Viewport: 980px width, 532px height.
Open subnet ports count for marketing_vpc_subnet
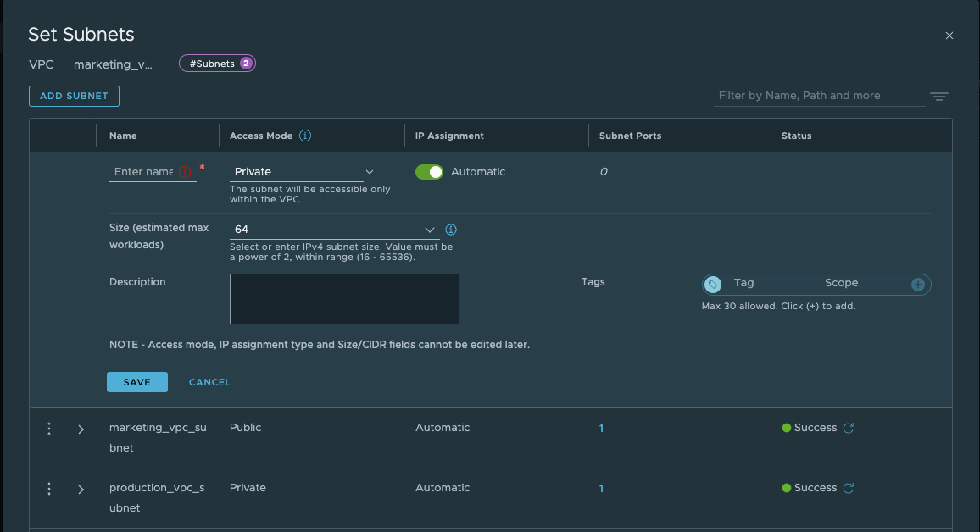pyautogui.click(x=601, y=429)
